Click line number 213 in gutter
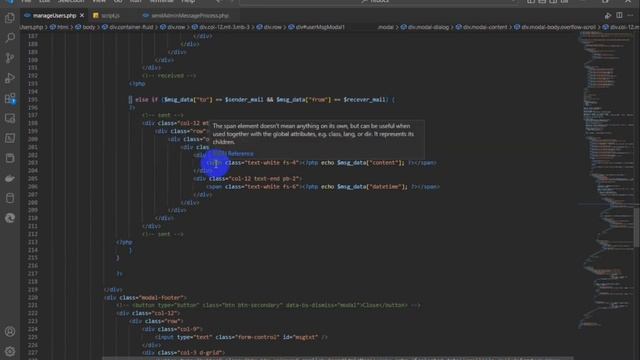Screen dimensions: 640x360 tap(33, 242)
